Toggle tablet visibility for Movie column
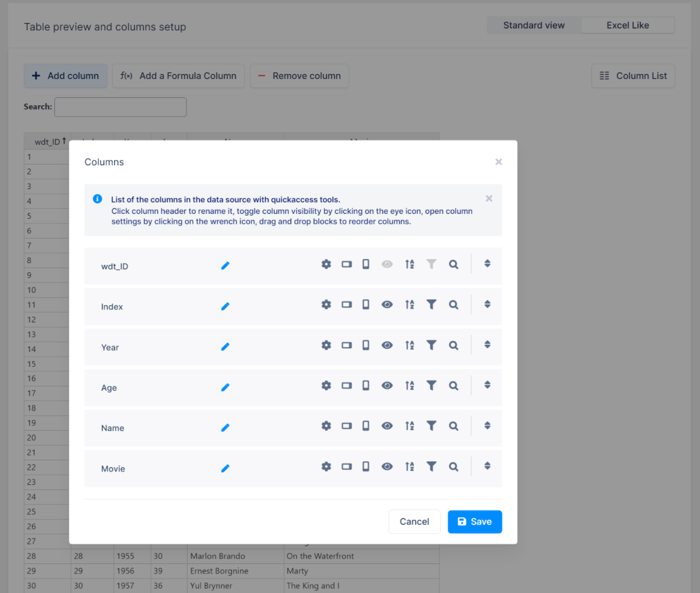 coord(347,466)
